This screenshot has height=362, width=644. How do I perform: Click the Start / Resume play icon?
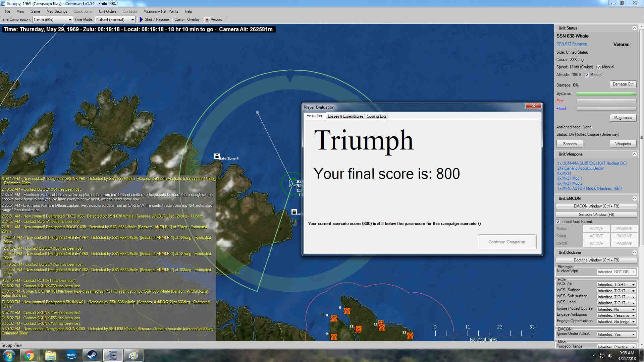tap(141, 19)
